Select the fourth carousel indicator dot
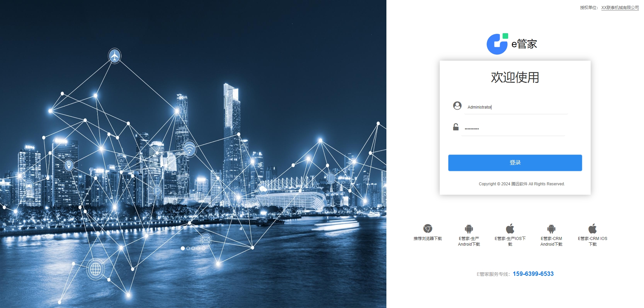644x308 pixels. tap(198, 248)
